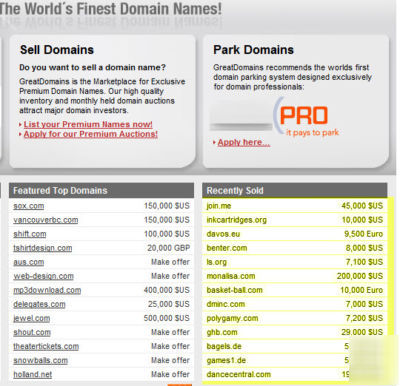Image resolution: width=400 pixels, height=386 pixels.
Task: Click davos.eu sold entry
Action: 223,234
